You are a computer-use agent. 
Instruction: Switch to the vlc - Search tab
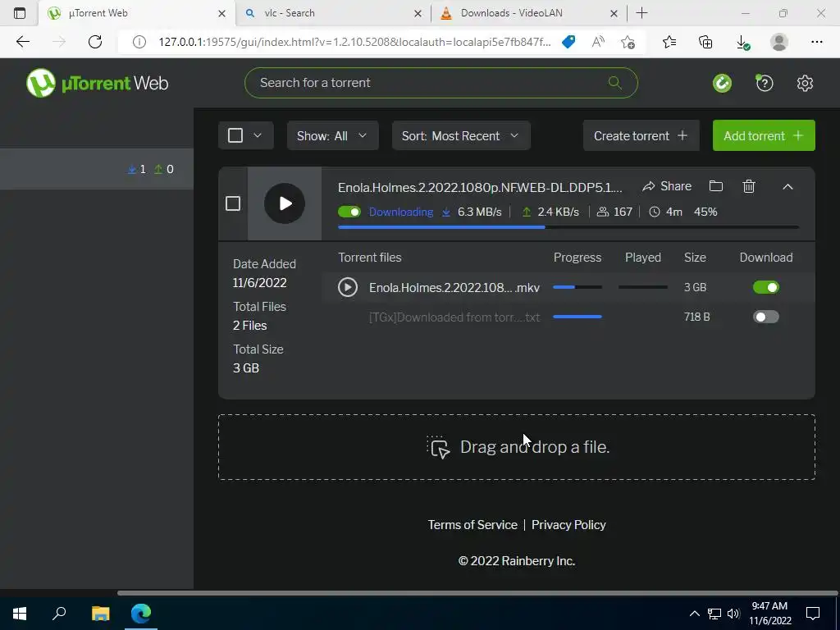332,13
